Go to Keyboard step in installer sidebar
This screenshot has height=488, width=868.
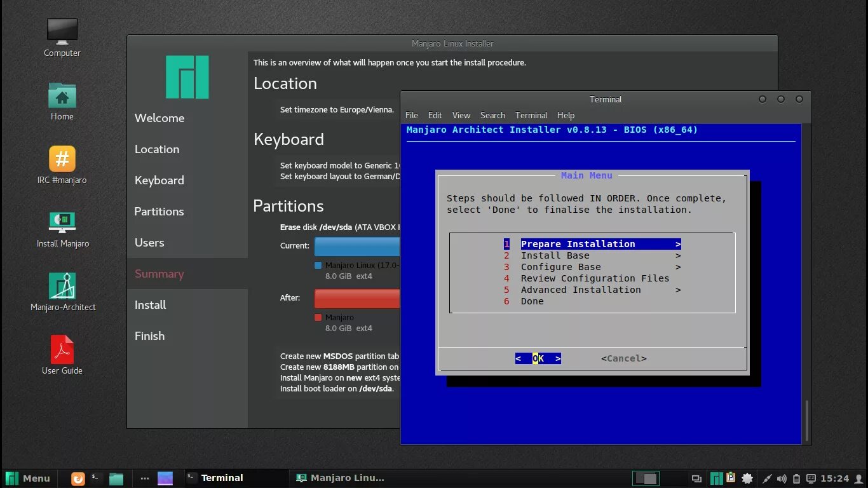click(159, 180)
